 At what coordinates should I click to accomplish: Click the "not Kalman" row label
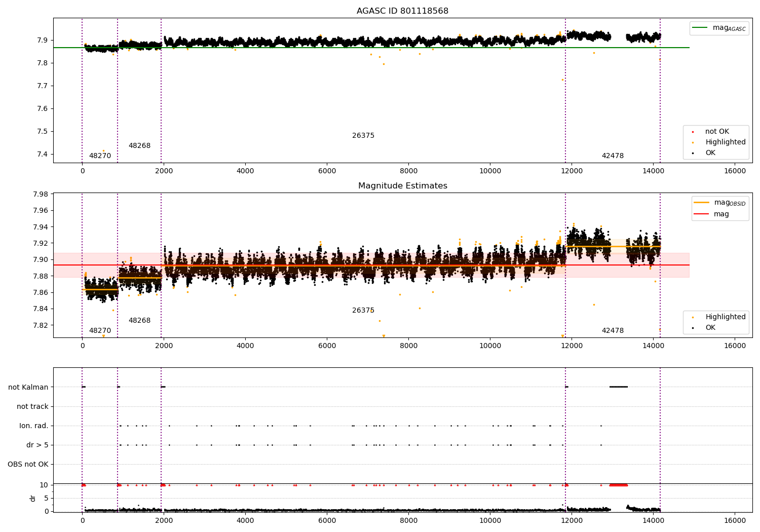tap(28, 388)
